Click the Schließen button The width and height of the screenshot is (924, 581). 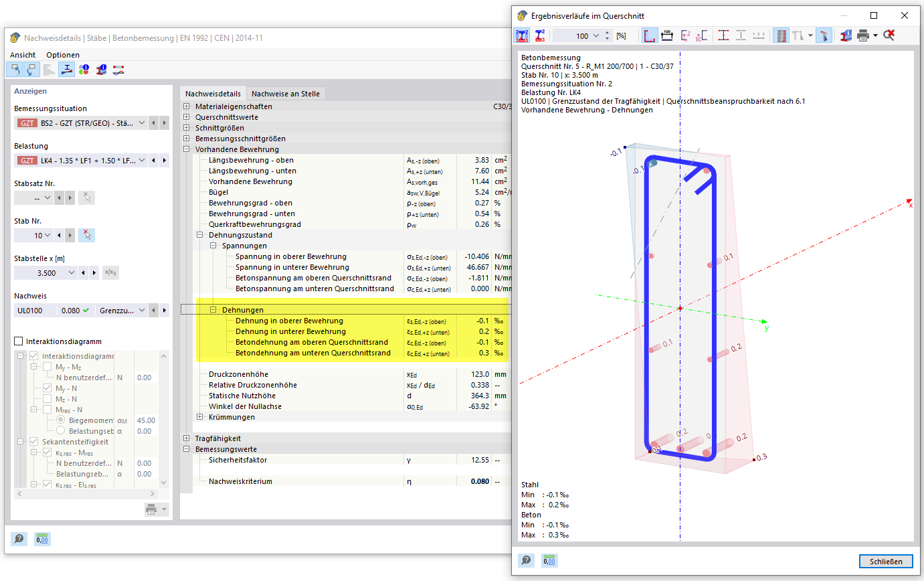(886, 561)
